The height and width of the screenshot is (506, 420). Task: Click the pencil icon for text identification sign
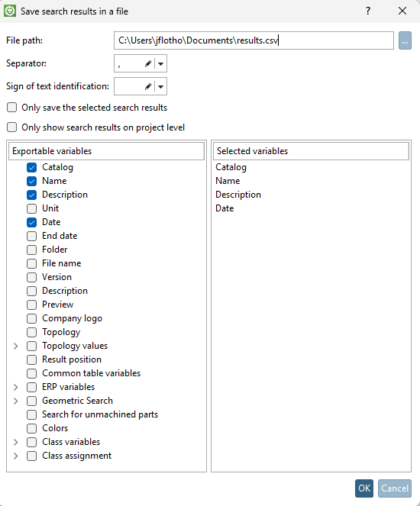point(148,86)
